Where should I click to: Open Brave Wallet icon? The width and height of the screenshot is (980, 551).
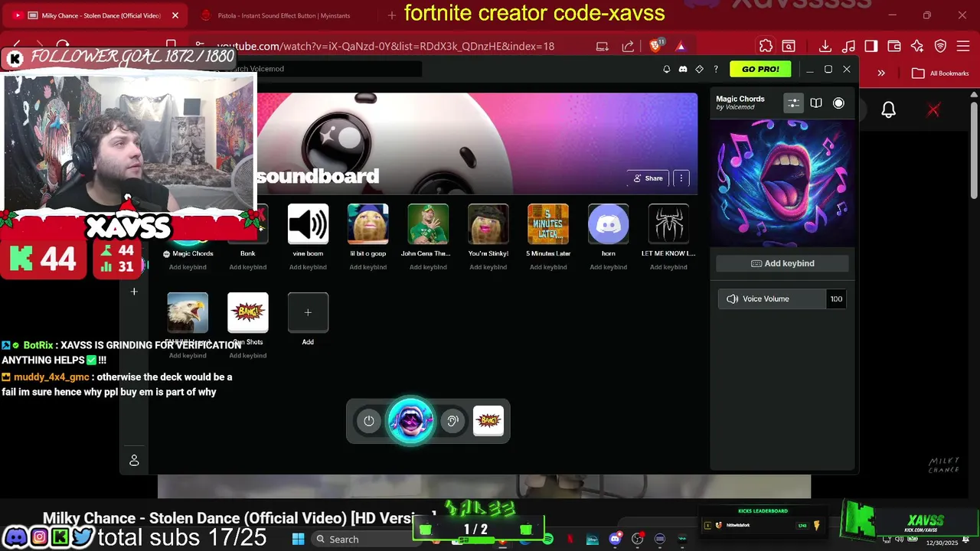pyautogui.click(x=893, y=46)
